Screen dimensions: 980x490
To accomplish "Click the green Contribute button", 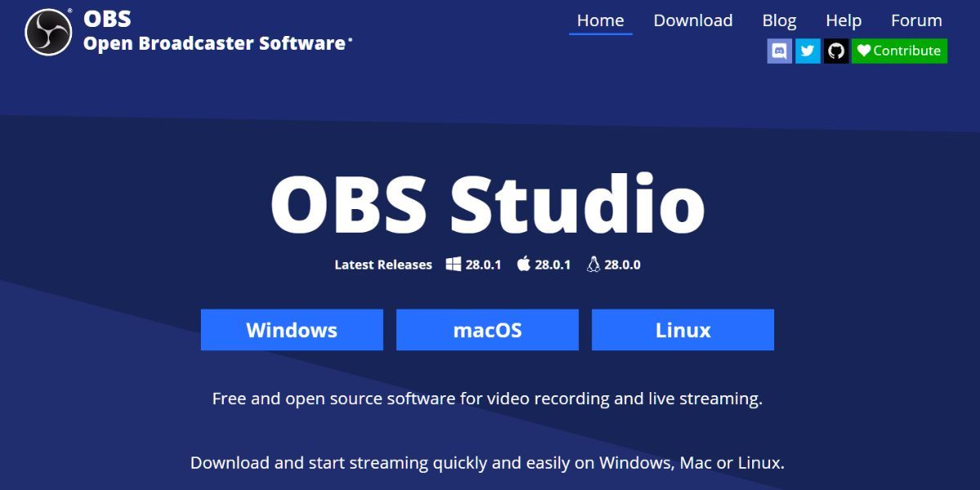I will point(899,51).
